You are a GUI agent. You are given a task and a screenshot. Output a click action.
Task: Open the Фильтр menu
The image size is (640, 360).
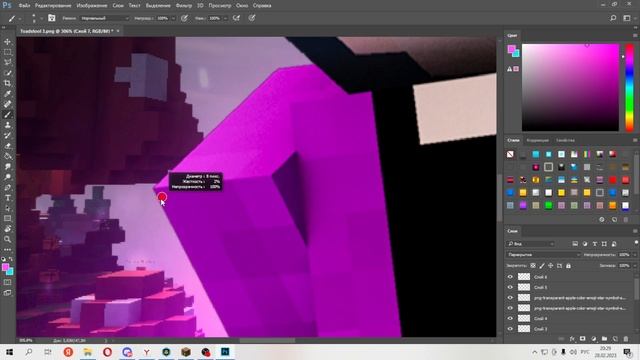(x=184, y=6)
